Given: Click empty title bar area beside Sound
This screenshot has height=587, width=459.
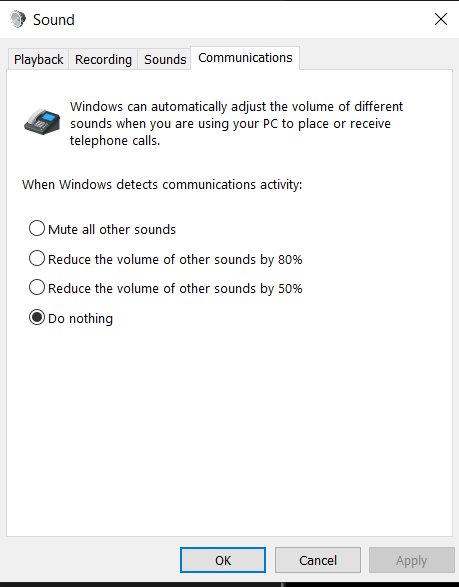Looking at the screenshot, I should [x=251, y=19].
